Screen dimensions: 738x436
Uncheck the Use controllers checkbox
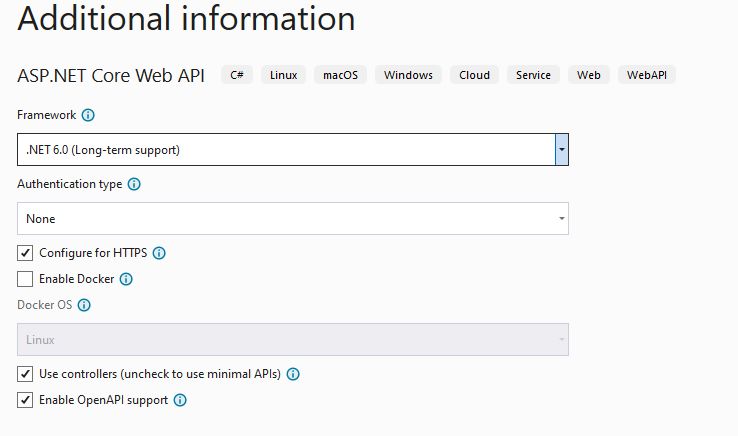(25, 374)
